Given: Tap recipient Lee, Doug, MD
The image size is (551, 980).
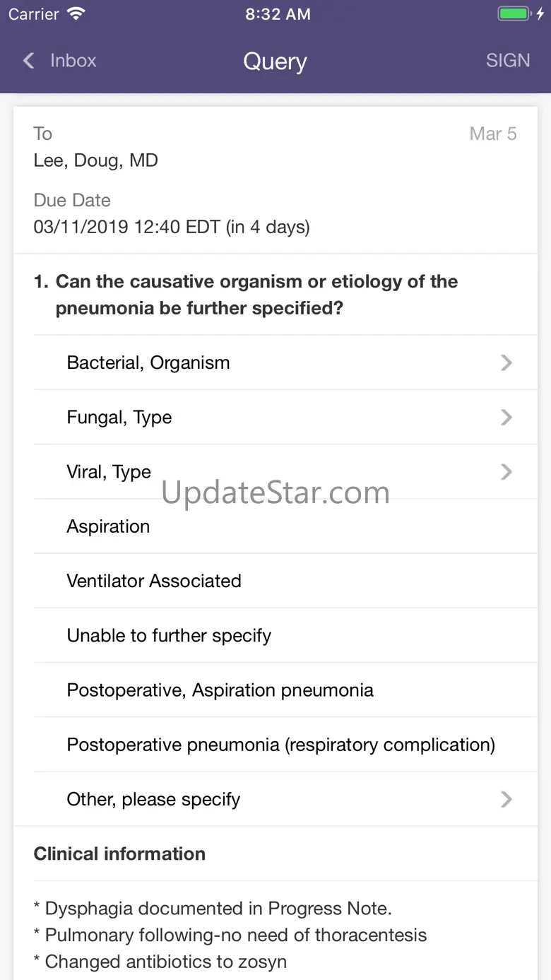Looking at the screenshot, I should click(95, 160).
